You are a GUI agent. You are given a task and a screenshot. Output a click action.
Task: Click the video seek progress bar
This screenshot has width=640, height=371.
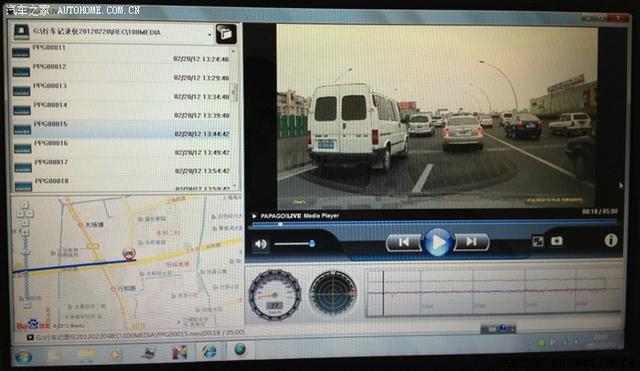point(434,224)
